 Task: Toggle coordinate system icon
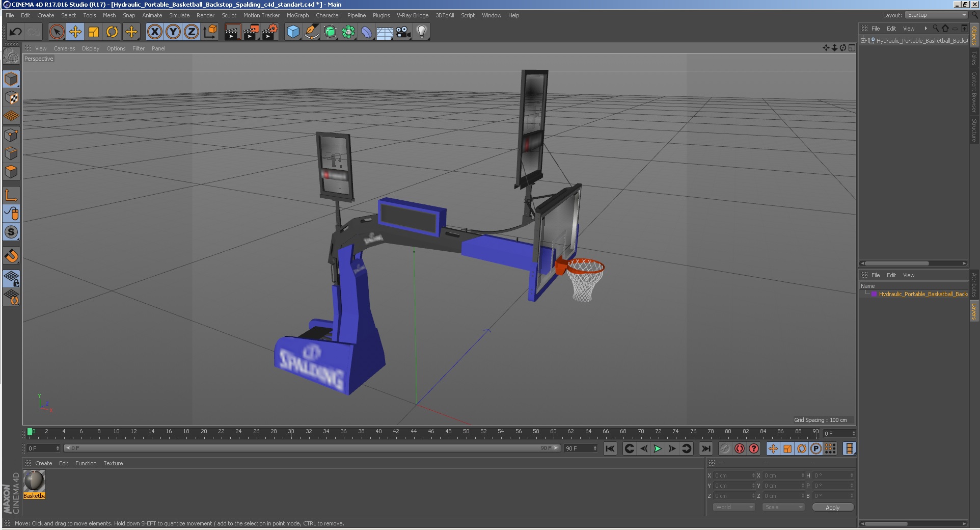(210, 32)
